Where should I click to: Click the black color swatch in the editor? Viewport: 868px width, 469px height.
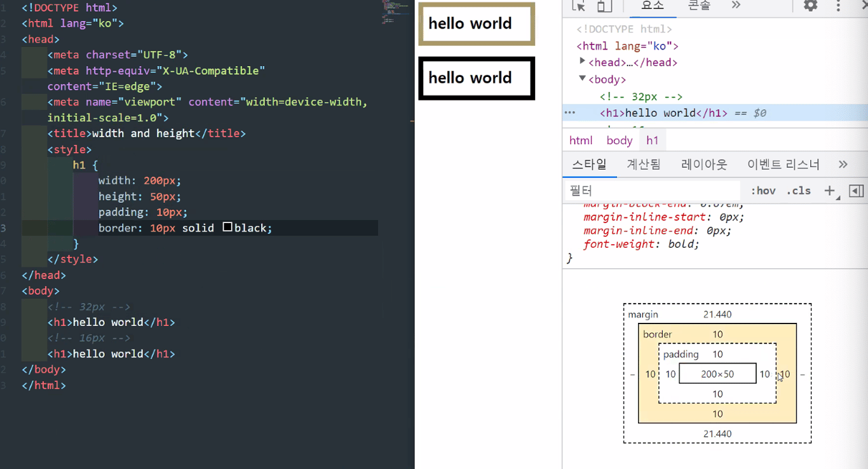[227, 228]
